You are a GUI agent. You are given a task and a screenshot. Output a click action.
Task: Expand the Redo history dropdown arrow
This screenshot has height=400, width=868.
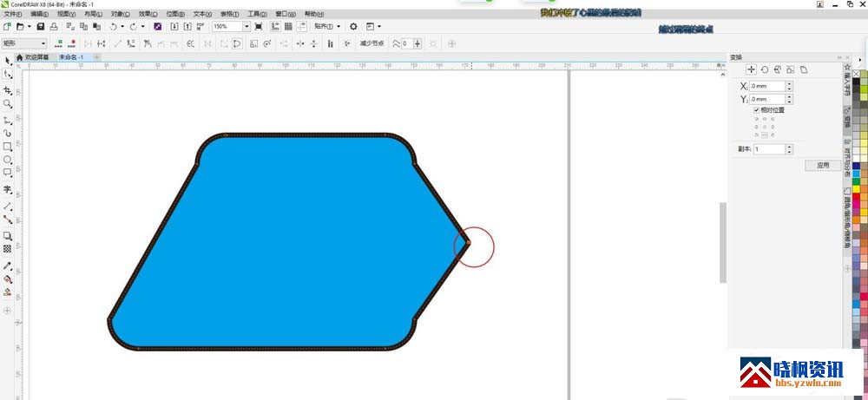(x=142, y=27)
